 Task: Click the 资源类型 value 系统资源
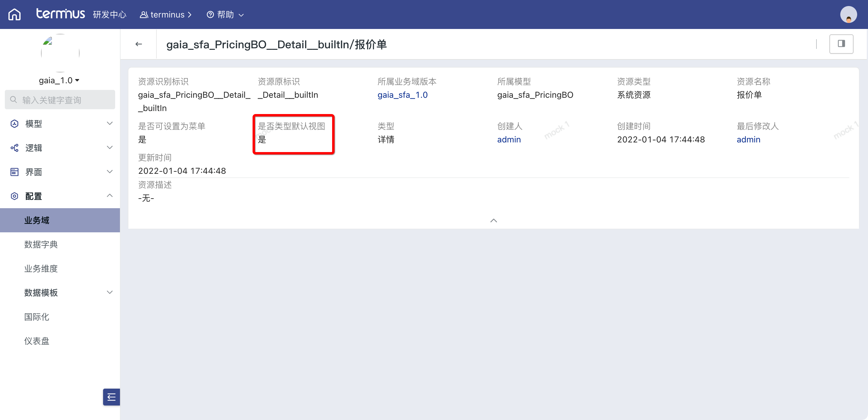[x=634, y=95]
